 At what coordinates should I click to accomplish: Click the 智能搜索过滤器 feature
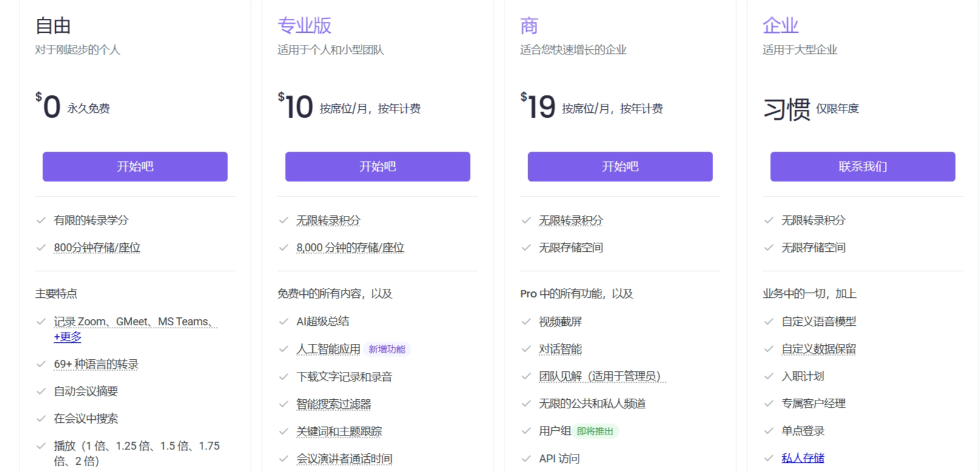tap(334, 404)
